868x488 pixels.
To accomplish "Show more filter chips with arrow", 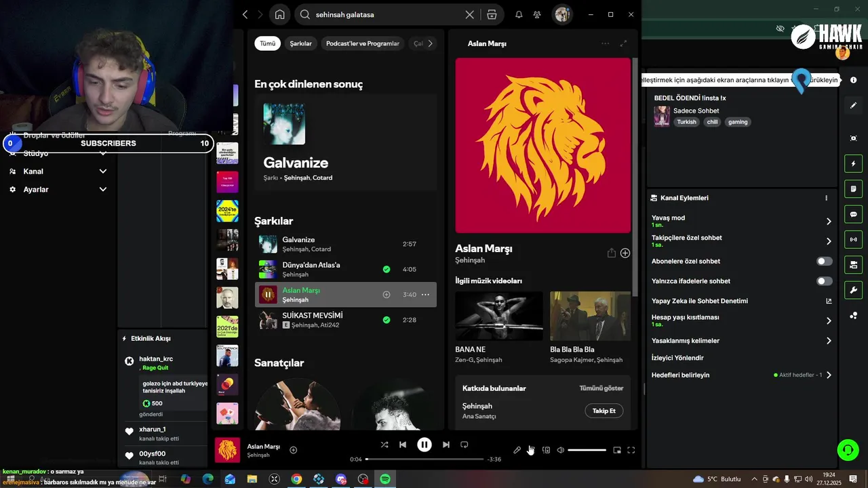I will pos(430,43).
